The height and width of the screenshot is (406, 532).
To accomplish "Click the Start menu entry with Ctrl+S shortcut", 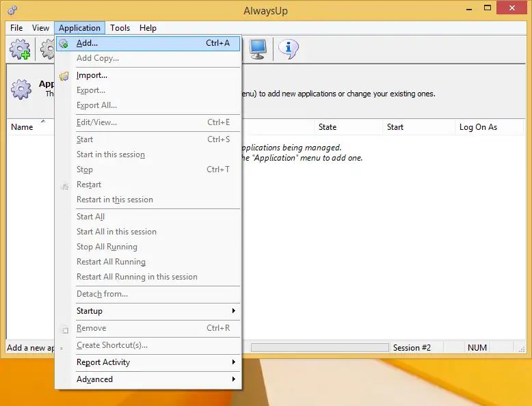I will click(x=148, y=139).
